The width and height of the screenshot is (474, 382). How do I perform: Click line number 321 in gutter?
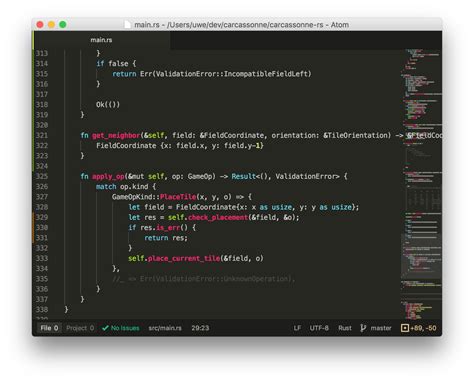[42, 135]
